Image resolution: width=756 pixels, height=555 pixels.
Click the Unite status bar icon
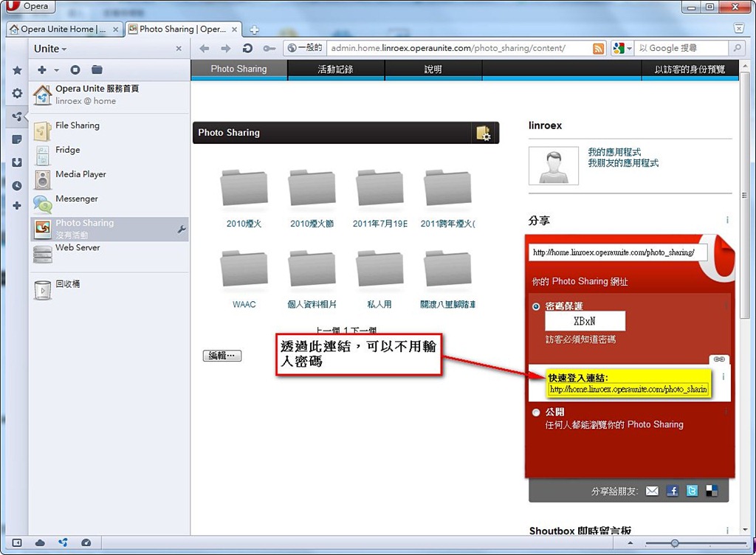pos(63,543)
